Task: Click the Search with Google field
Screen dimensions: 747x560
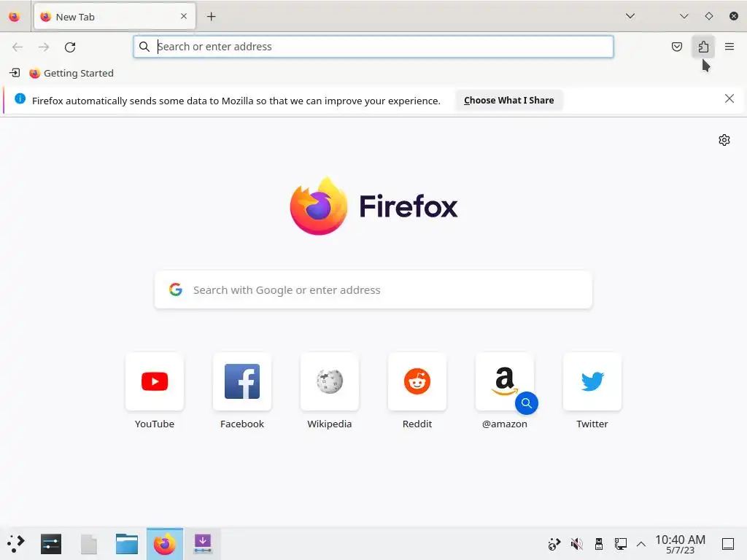Action: (x=373, y=290)
